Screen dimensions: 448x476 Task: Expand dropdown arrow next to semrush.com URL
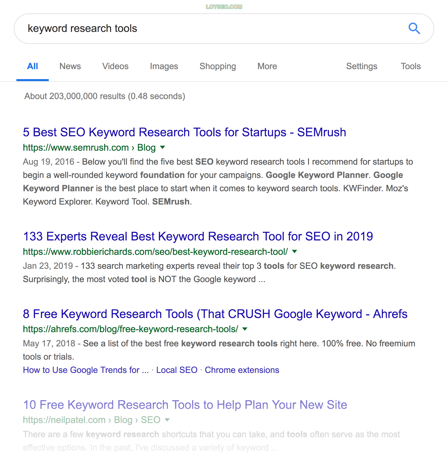click(162, 147)
